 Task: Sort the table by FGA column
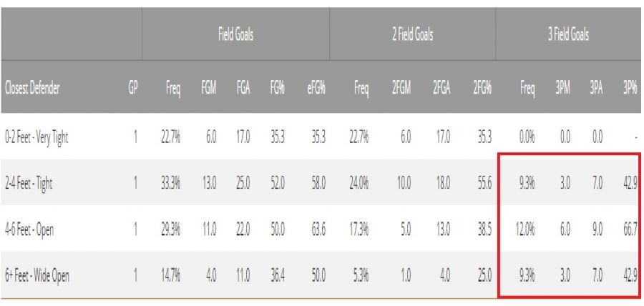click(x=243, y=89)
